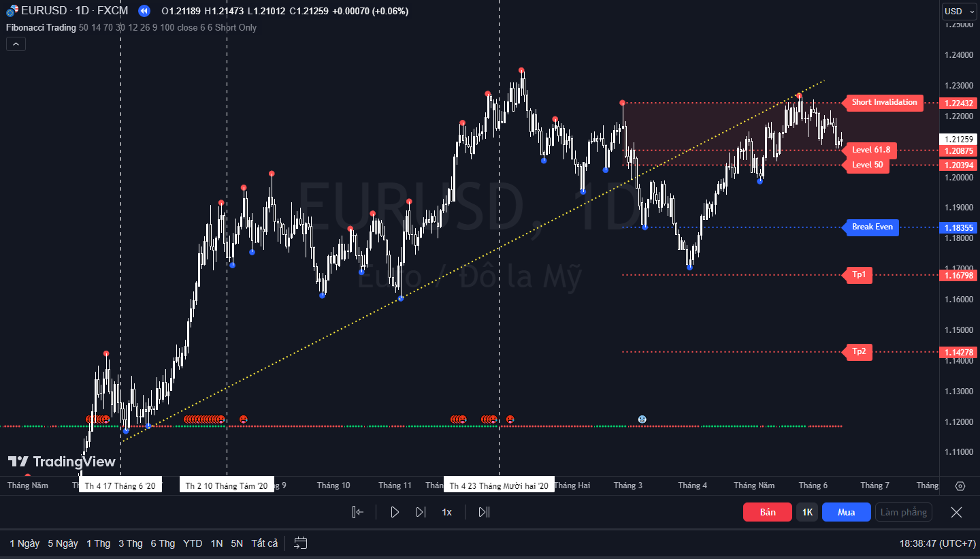Click the Tháng 10 time axis label
980x559 pixels.
point(333,485)
